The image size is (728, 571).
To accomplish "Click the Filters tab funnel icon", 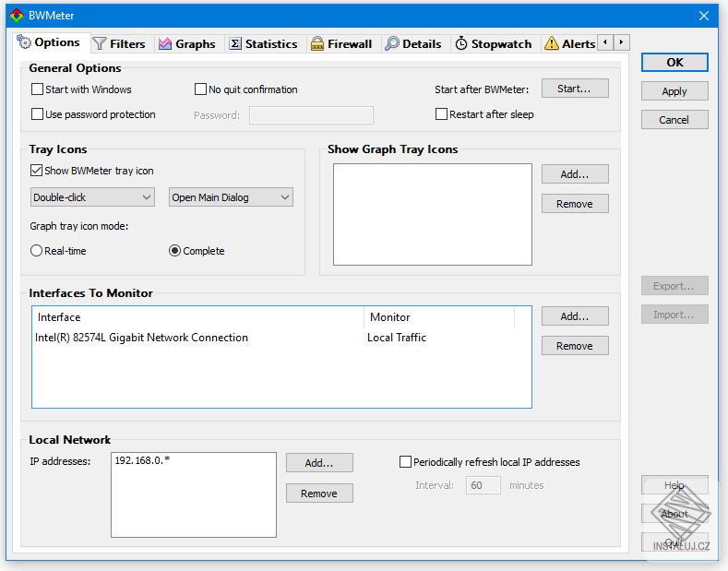I will click(x=100, y=43).
